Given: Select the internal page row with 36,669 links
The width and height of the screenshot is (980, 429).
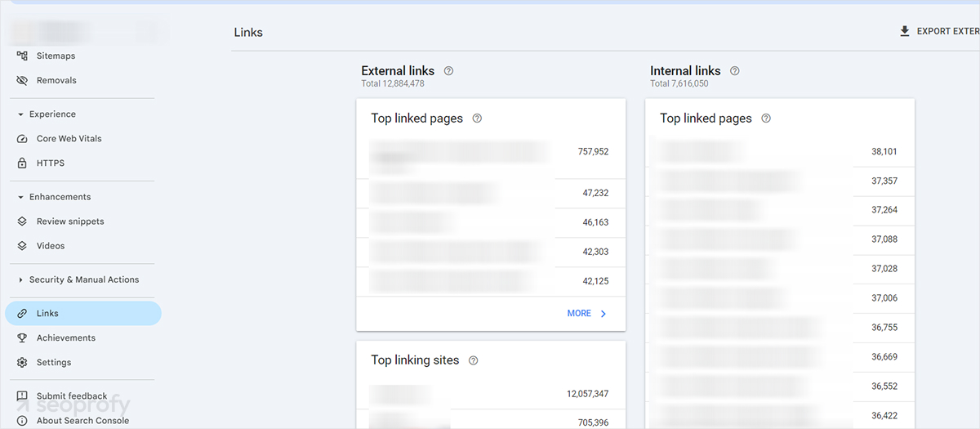Looking at the screenshot, I should (780, 358).
